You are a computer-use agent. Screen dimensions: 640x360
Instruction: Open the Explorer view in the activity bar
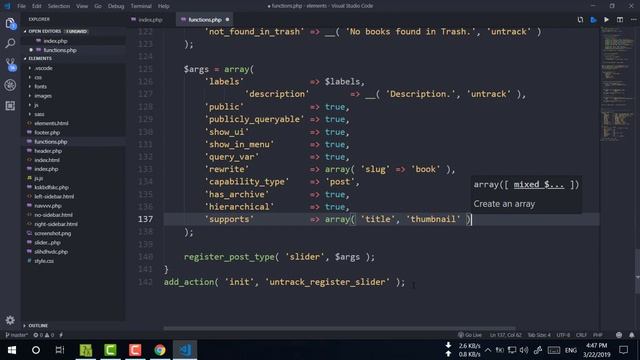pos(11,24)
